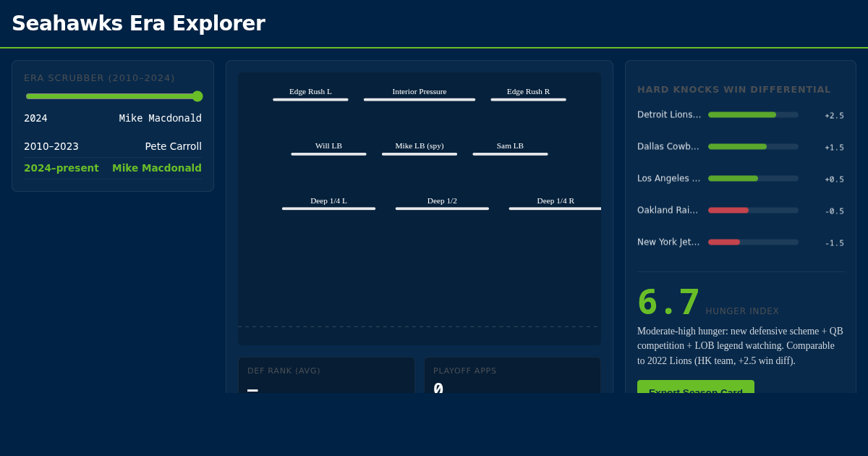Click the 6.7 Hunger Index number
This screenshot has height=456, width=868.
pos(668,303)
